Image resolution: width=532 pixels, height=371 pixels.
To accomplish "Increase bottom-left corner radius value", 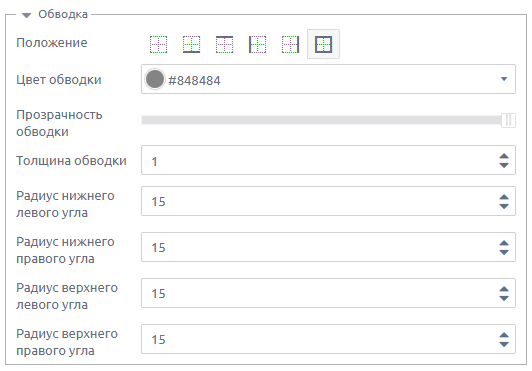I will pyautogui.click(x=504, y=197).
